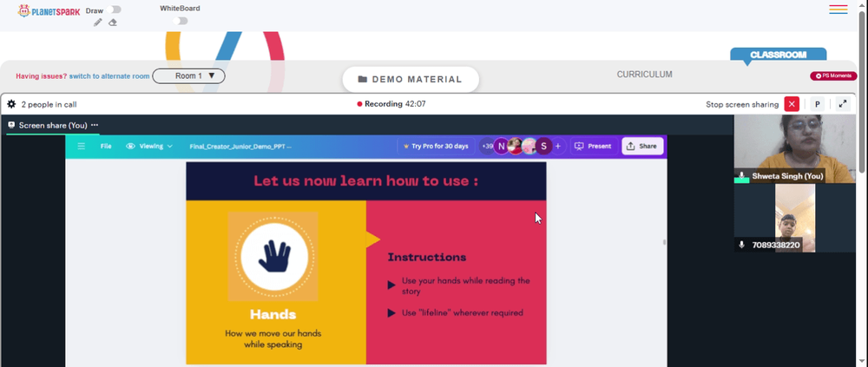Image resolution: width=868 pixels, height=367 pixels.
Task: Click the Hands icon image on slide
Action: tap(273, 256)
